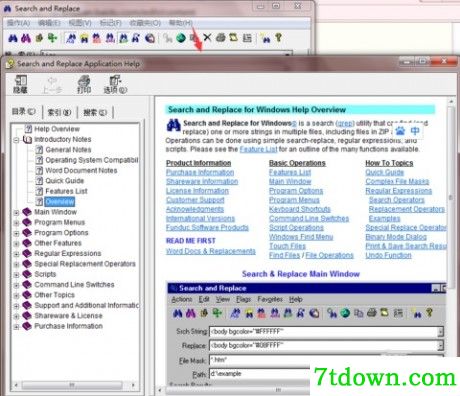Click the printer icon in Search and Replace window toolbar
460x396 pixels.
220,38
